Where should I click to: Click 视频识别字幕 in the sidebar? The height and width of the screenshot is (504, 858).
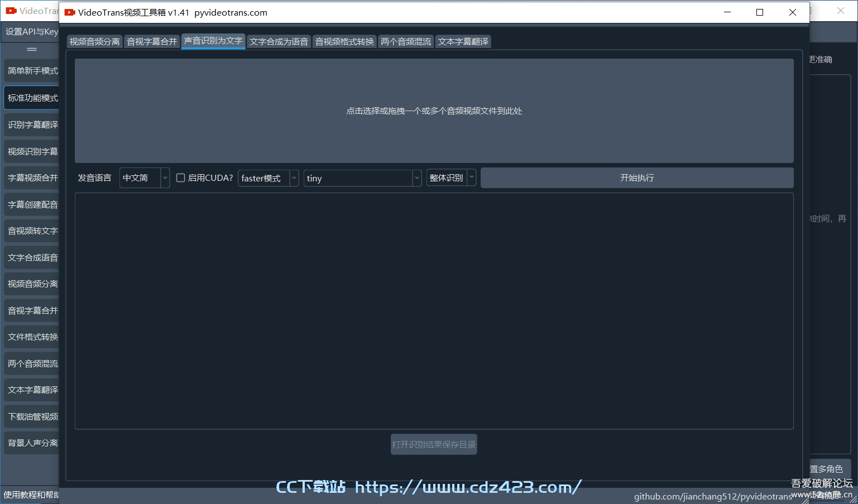pyautogui.click(x=32, y=151)
